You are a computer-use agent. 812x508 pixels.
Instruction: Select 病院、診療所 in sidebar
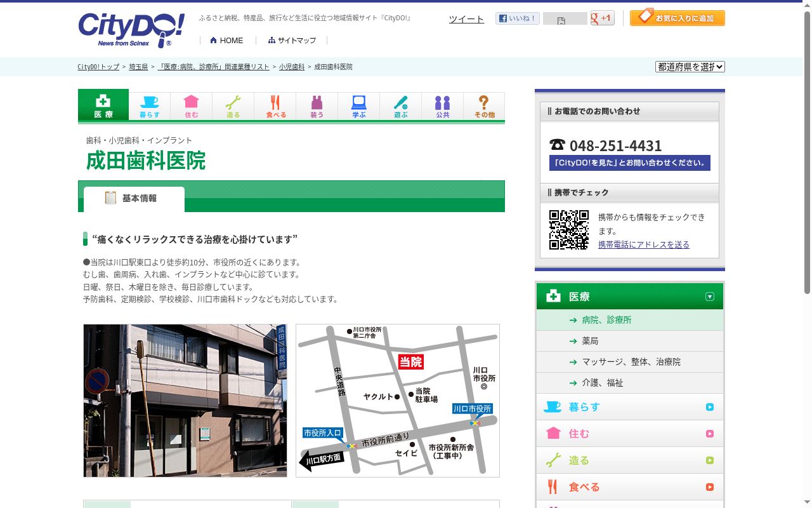(x=630, y=320)
